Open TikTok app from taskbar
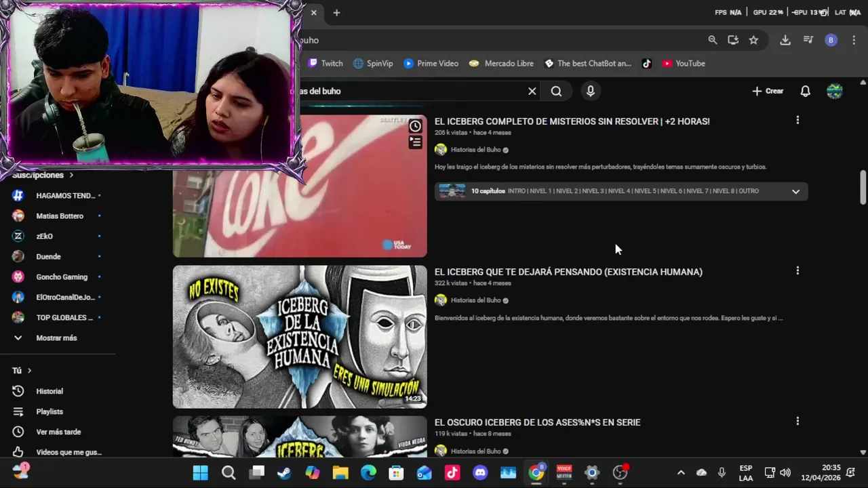Image resolution: width=868 pixels, height=488 pixels. coord(452,472)
